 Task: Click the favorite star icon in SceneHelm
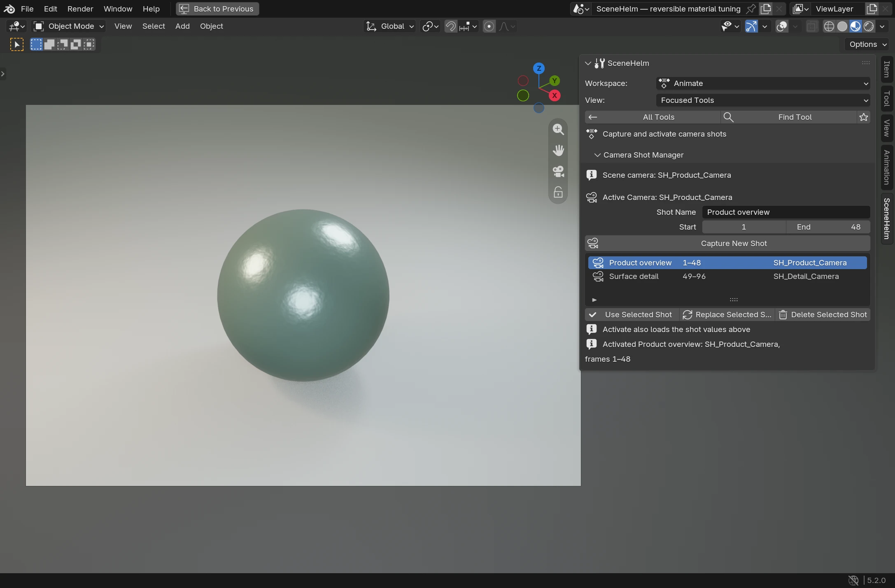click(x=864, y=117)
